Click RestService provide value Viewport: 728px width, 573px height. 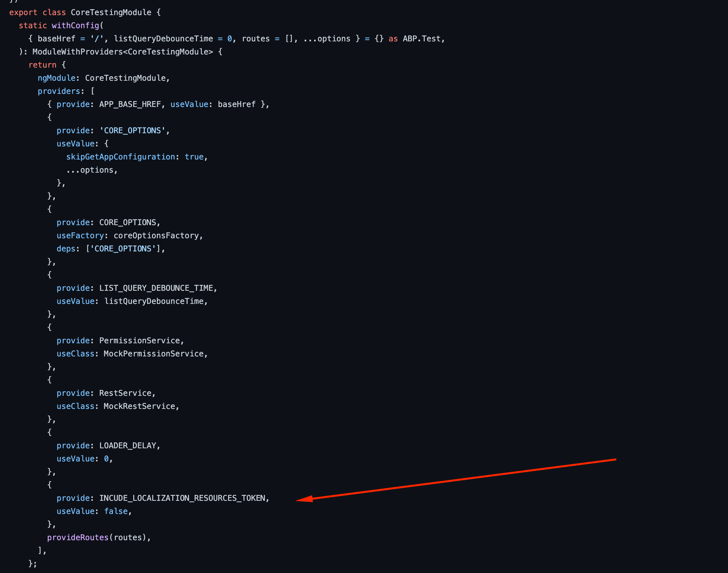[125, 393]
